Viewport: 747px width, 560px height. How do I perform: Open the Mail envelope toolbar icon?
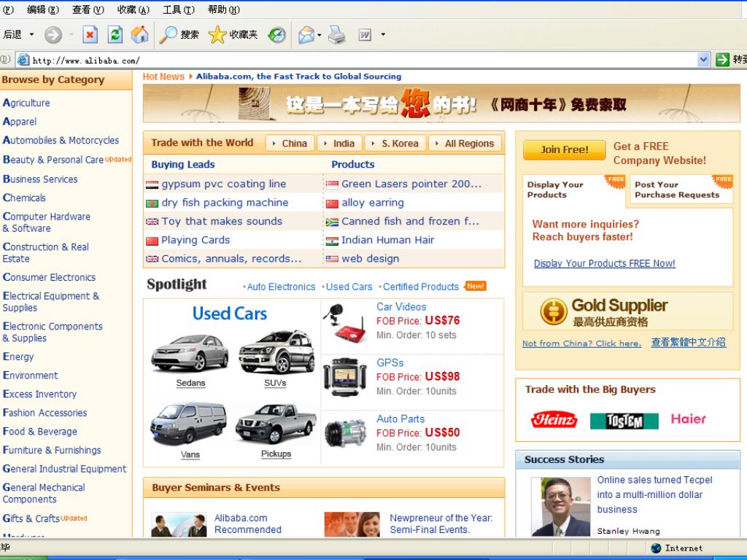click(306, 34)
